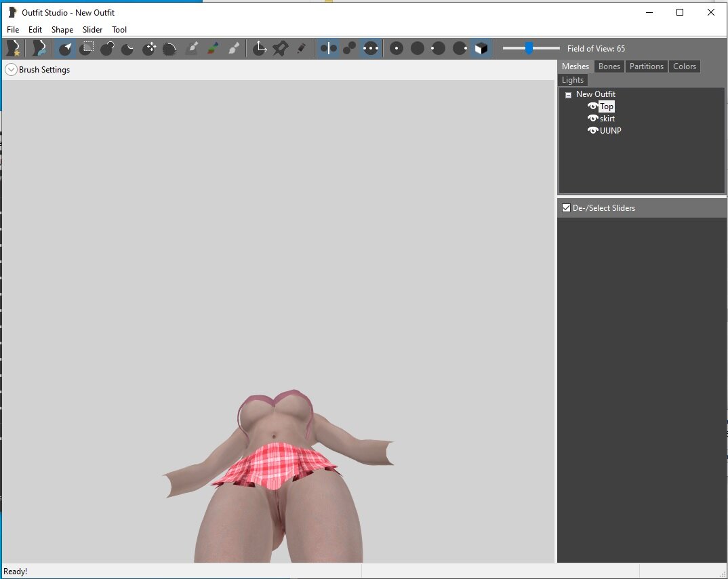The image size is (728, 579).
Task: Toggle the three-dot global brush collision
Action: 371,48
